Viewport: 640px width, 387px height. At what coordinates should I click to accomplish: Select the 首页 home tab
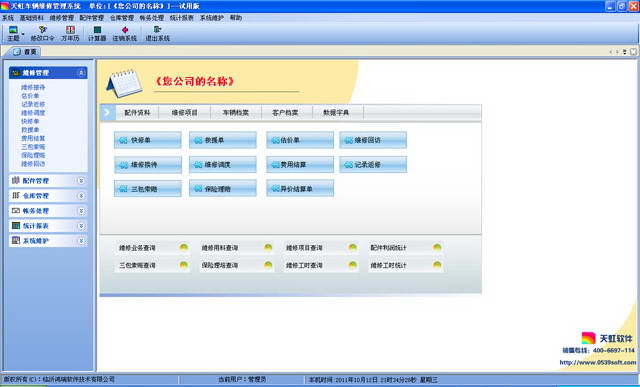click(x=25, y=51)
